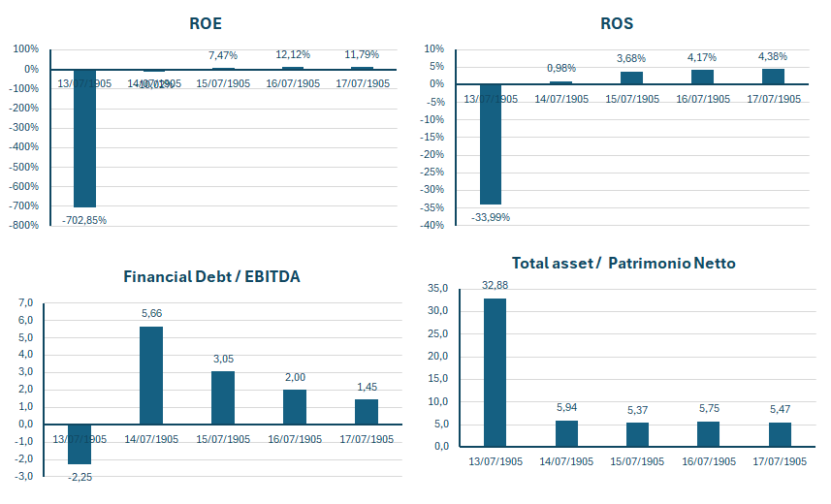Click the Financial Debt bar valued 3,05
The image size is (831, 504).
pos(223,397)
